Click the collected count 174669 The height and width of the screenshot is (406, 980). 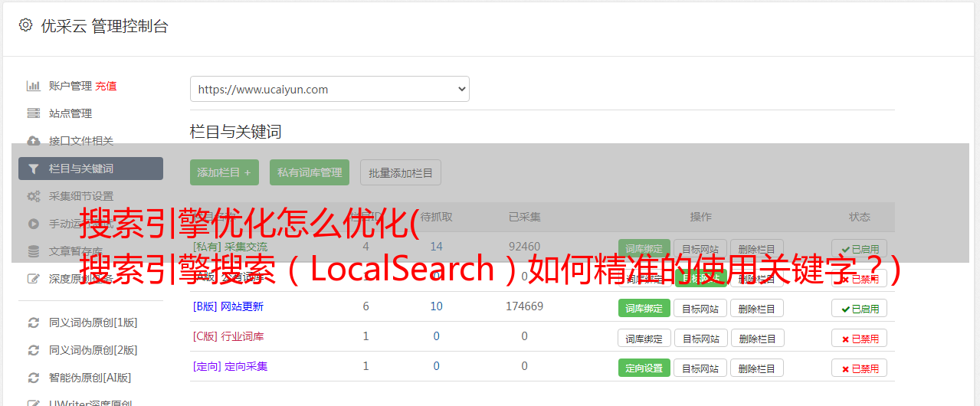coord(524,306)
